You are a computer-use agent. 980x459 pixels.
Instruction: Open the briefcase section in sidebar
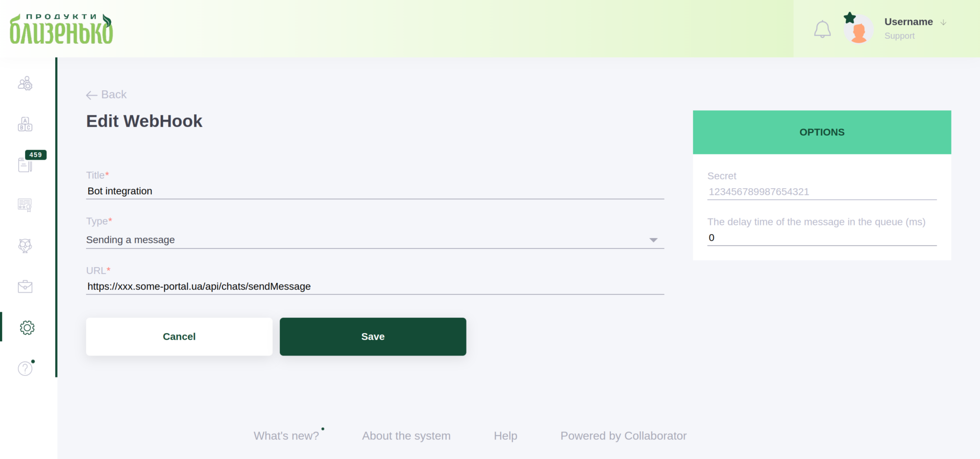tap(24, 286)
